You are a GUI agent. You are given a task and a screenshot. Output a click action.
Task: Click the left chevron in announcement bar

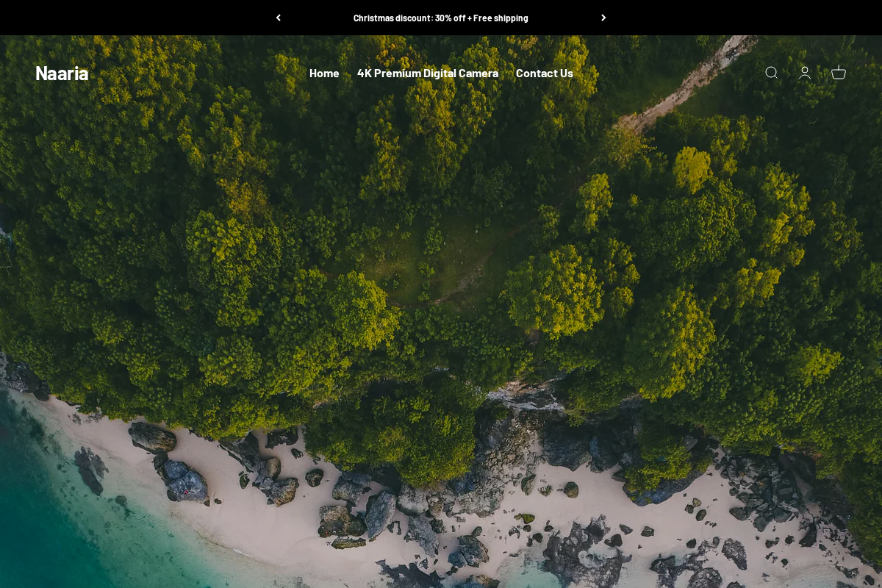(279, 18)
